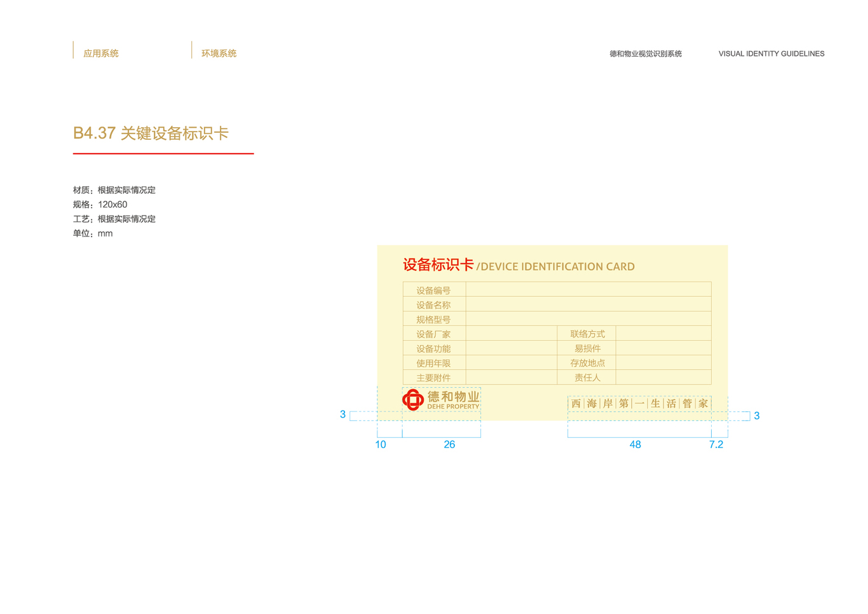Viewport: 868px width, 614px height.
Task: Click the red 设备标识卡 card heading
Action: [x=438, y=264]
